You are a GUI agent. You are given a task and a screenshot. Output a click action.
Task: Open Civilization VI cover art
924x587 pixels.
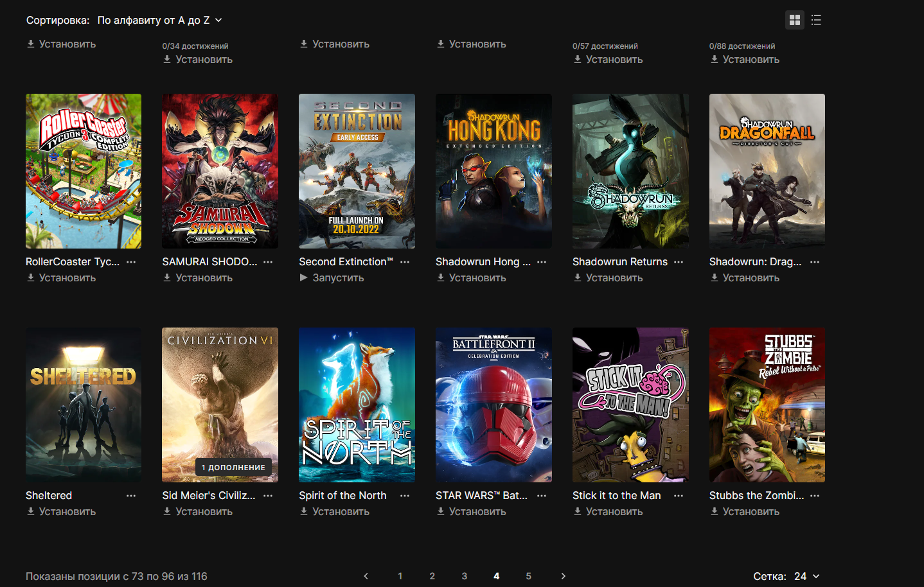tap(220, 405)
